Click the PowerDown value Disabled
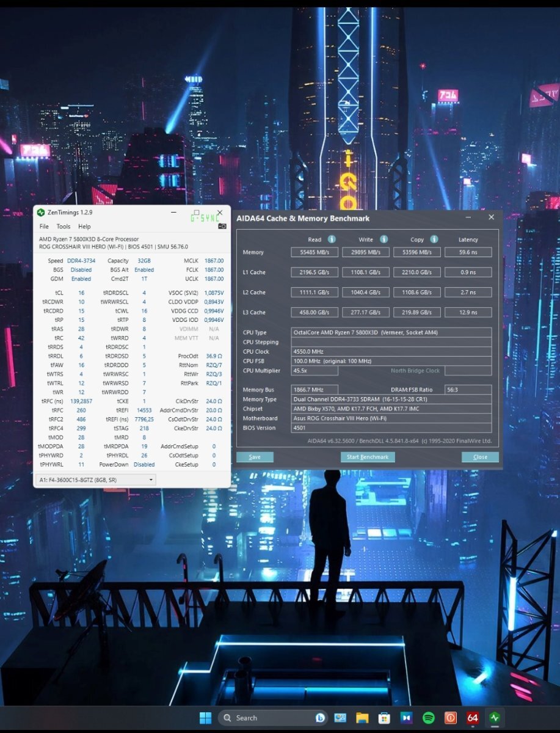 tap(144, 465)
